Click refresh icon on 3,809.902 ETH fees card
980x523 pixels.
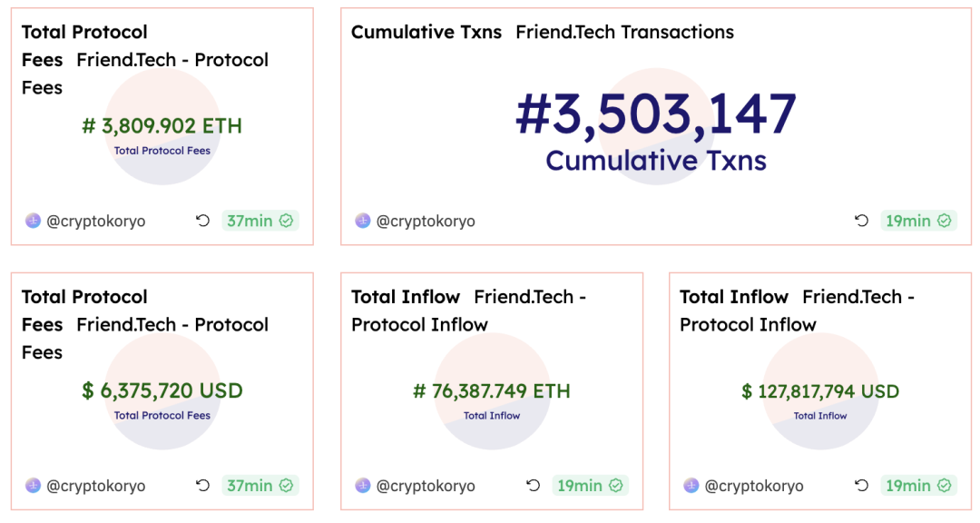click(x=203, y=221)
